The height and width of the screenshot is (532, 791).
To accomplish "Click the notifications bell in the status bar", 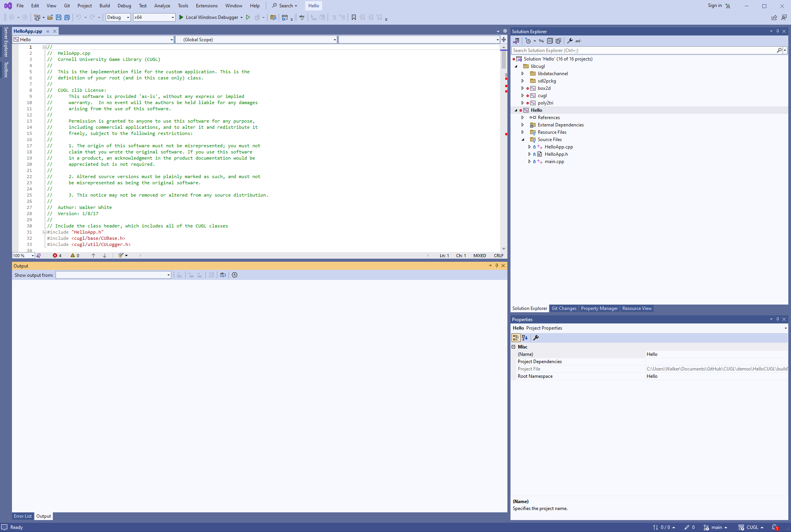I will click(x=775, y=527).
